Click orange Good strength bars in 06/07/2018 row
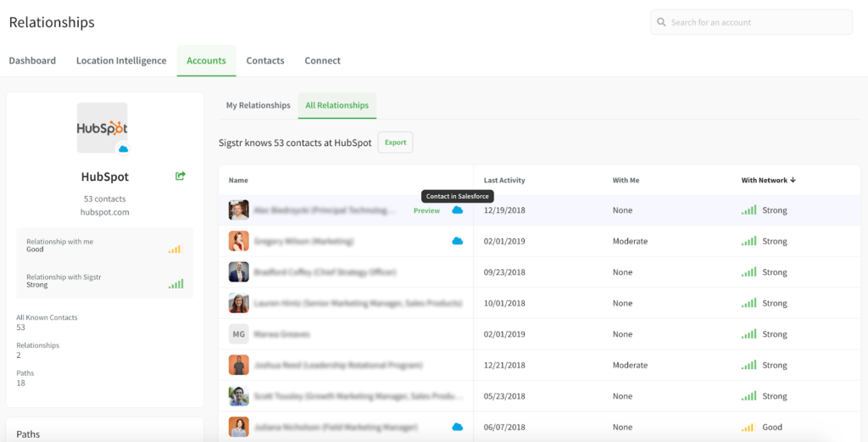Image resolution: width=868 pixels, height=442 pixels. click(x=748, y=427)
